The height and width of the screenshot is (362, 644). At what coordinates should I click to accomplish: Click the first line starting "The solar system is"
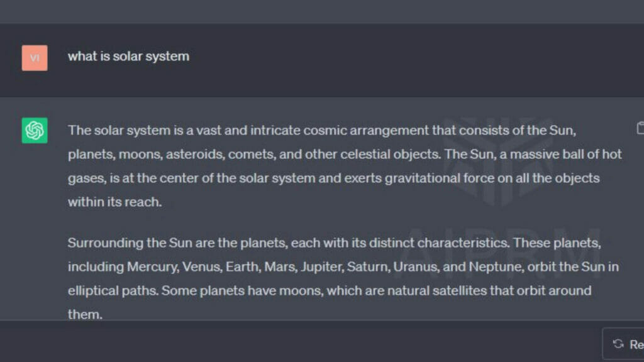[322, 131]
